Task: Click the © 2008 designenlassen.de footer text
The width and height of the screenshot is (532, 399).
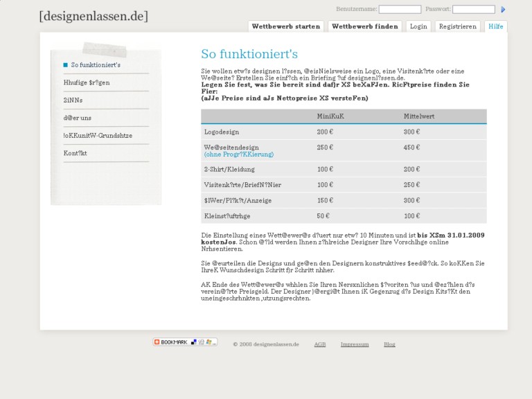Action: [266, 344]
